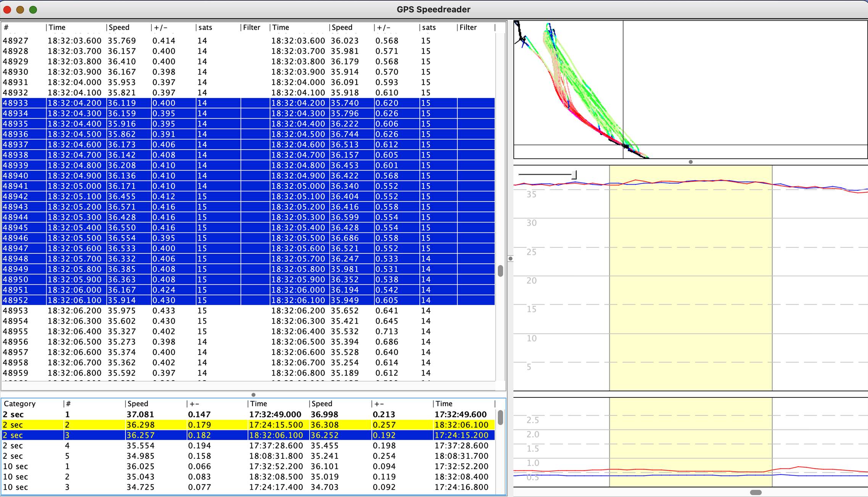Image resolution: width=868 pixels, height=497 pixels.
Task: Click the slider handle above the speed graph
Action: [575, 175]
